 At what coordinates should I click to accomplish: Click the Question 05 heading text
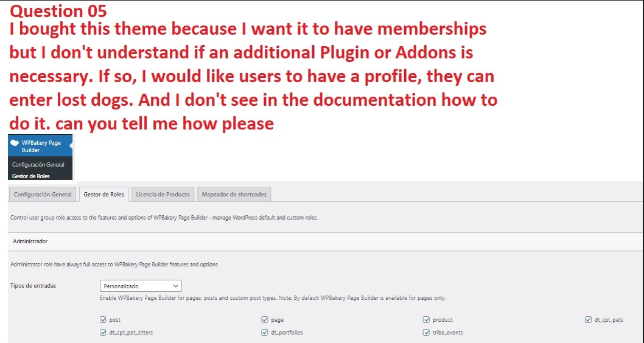click(58, 11)
